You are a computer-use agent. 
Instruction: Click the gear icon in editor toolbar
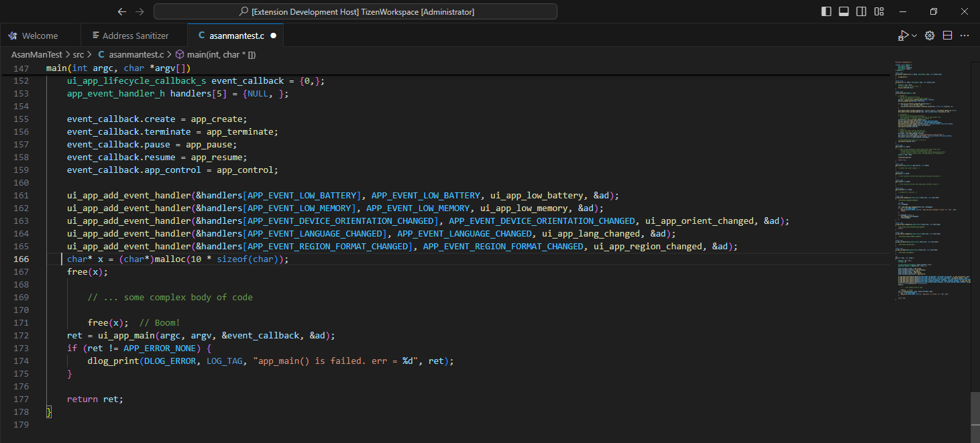click(930, 36)
